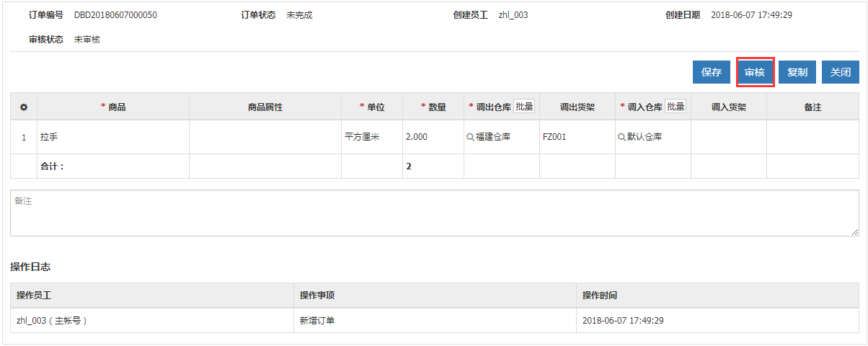868x346 pixels.
Task: Click the row 1 备注 column cell
Action: [812, 137]
